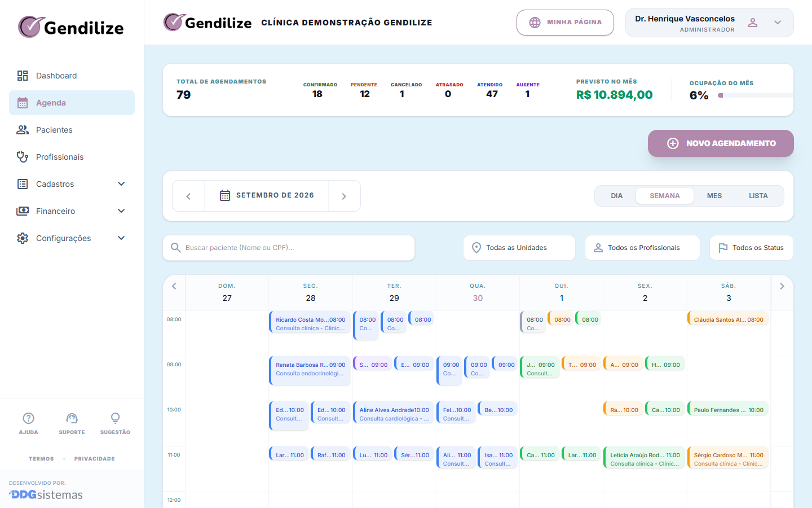Switch to Semana view
The height and width of the screenshot is (508, 812).
pos(665,196)
